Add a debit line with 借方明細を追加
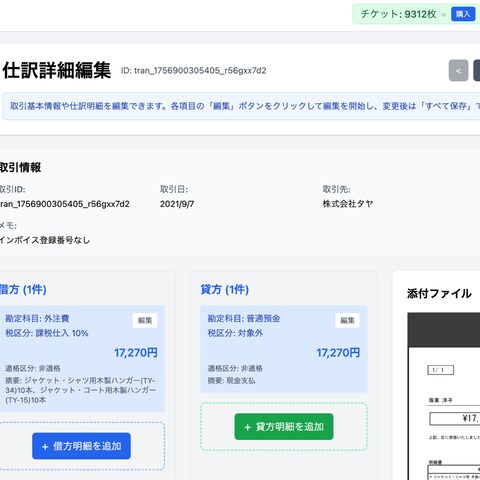480x480 pixels. [x=81, y=446]
